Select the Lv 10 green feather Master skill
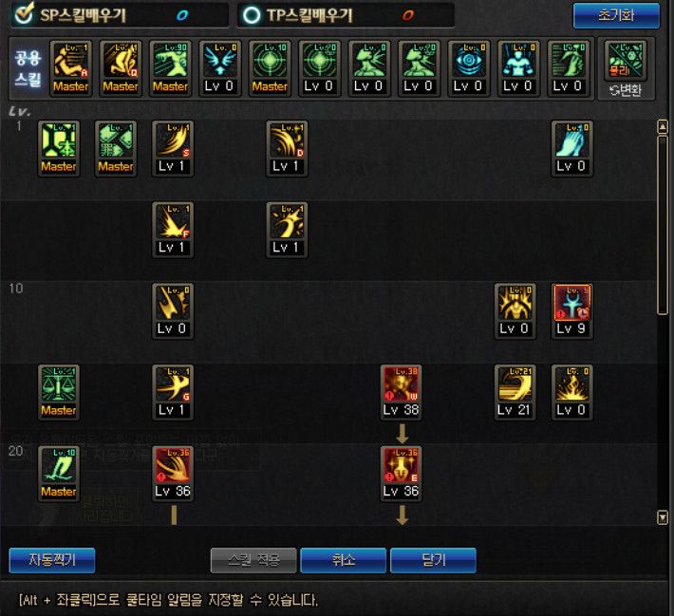The width and height of the screenshot is (674, 616). pos(59,474)
